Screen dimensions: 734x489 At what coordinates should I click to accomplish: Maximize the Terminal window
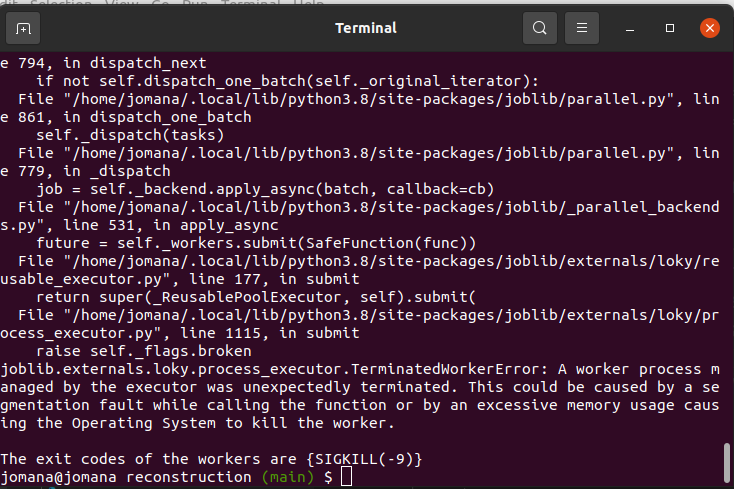[x=670, y=28]
